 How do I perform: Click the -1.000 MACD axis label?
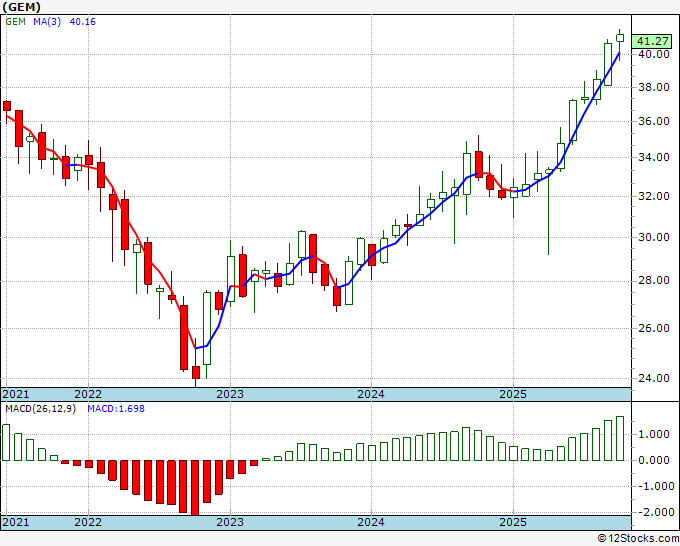point(655,486)
